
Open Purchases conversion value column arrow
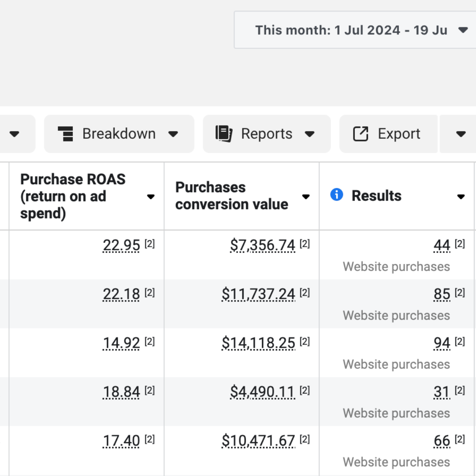[306, 197]
